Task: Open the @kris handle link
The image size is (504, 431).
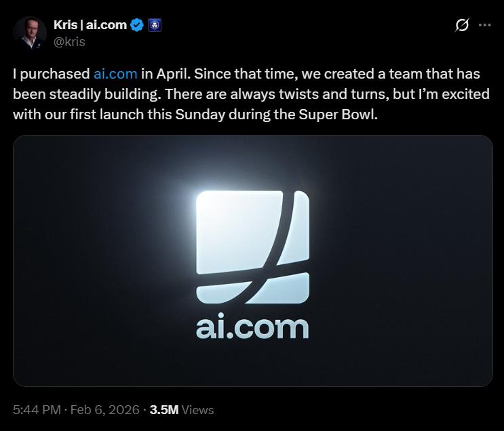Action: (69, 41)
